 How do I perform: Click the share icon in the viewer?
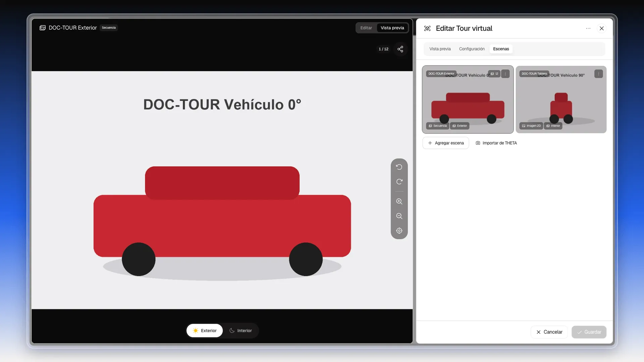pos(400,49)
